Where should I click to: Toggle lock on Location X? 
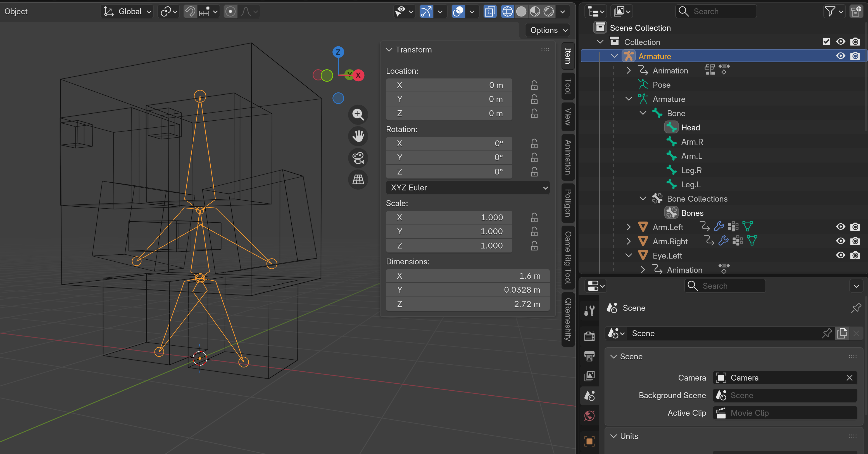tap(534, 85)
